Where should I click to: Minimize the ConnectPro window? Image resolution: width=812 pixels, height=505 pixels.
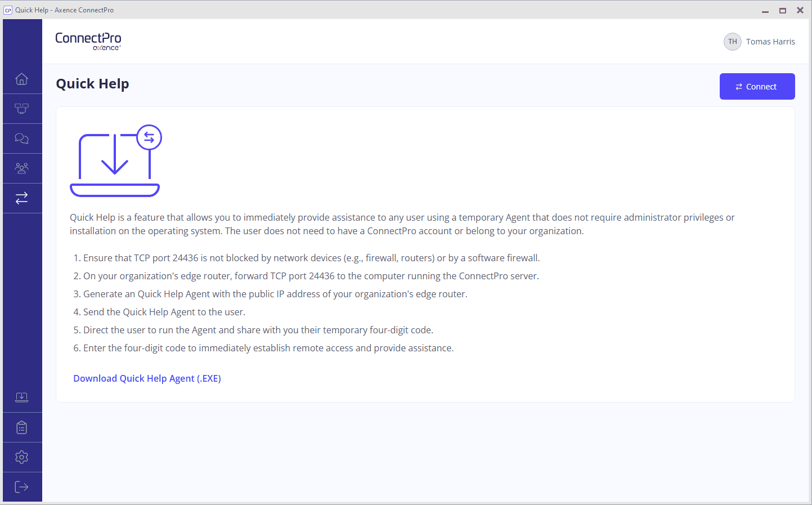tap(765, 11)
